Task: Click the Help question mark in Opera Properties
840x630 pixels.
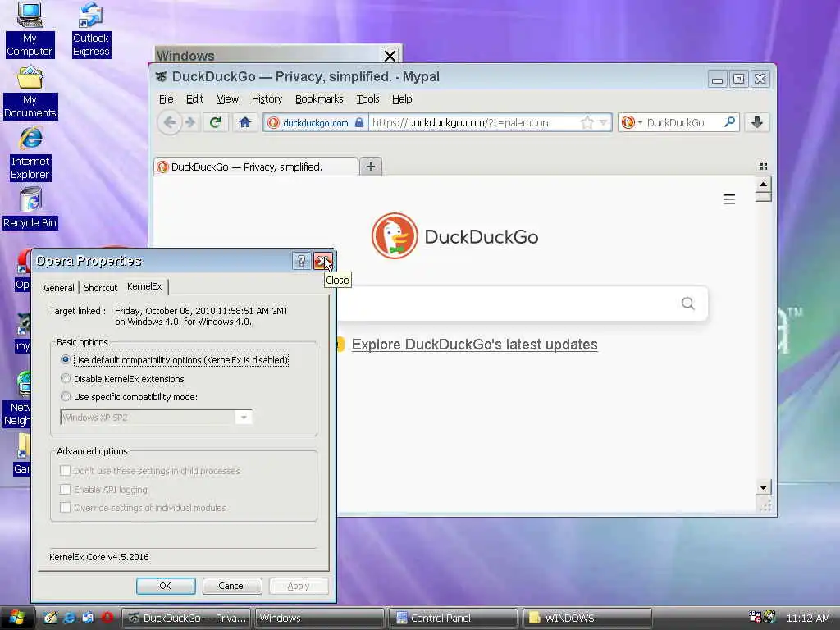Action: [x=301, y=262]
